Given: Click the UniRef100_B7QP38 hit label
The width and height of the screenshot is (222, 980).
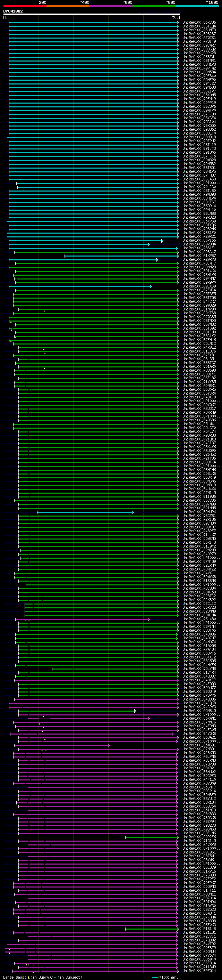Looking at the screenshot, I should pyautogui.click(x=199, y=764).
